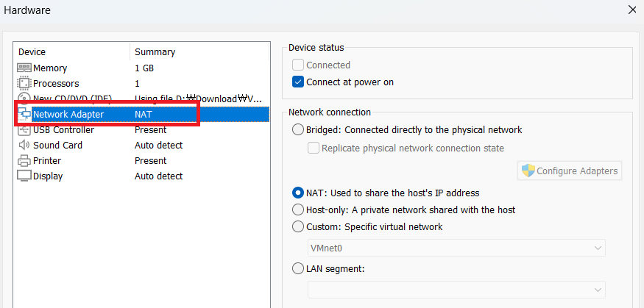The height and width of the screenshot is (308, 644).
Task: Select the Processors device label
Action: (x=56, y=84)
